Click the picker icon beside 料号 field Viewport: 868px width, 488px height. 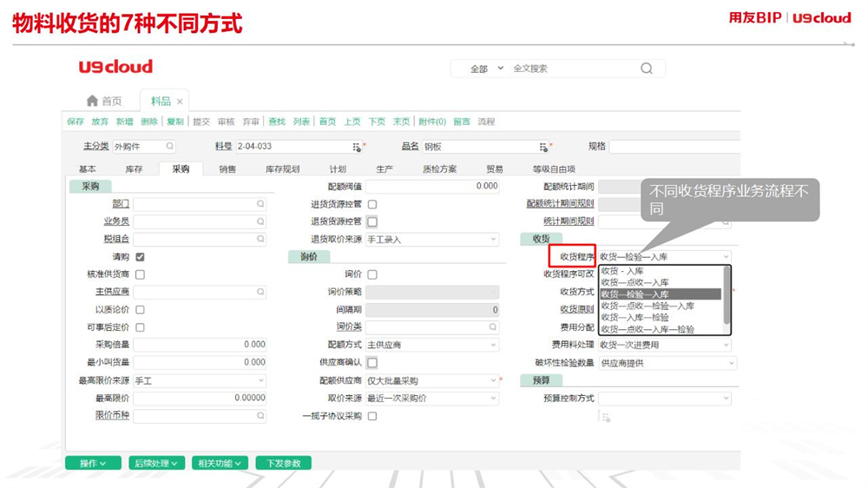click(x=357, y=147)
